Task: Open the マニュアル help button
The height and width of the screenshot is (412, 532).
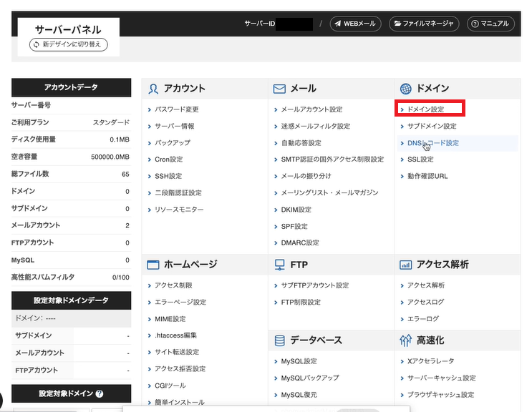Action: click(x=490, y=24)
